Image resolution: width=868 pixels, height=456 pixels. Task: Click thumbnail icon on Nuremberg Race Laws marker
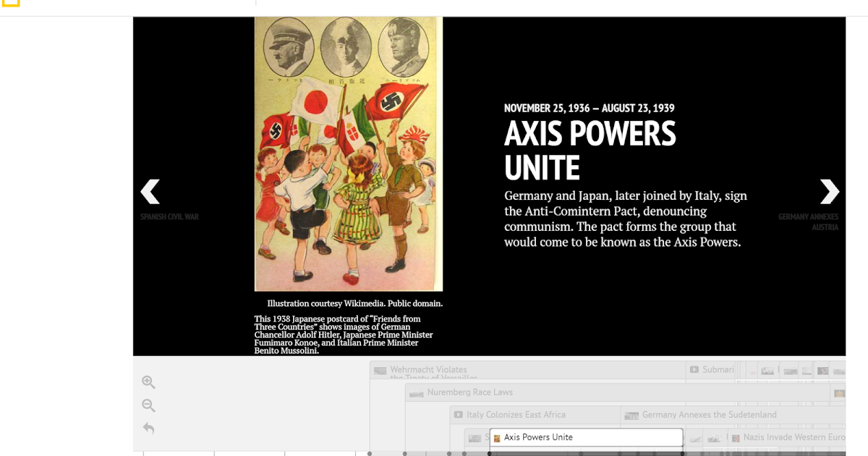(415, 394)
